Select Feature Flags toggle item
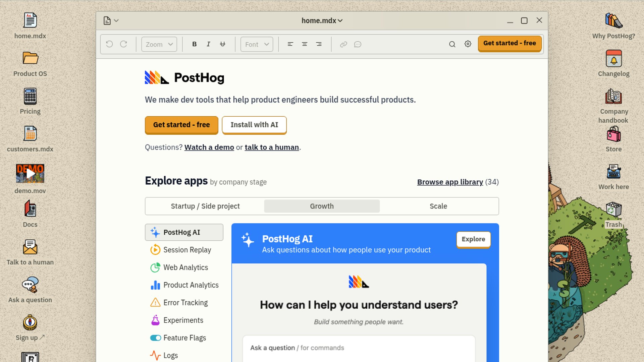This screenshot has height=362, width=644. coord(184,338)
